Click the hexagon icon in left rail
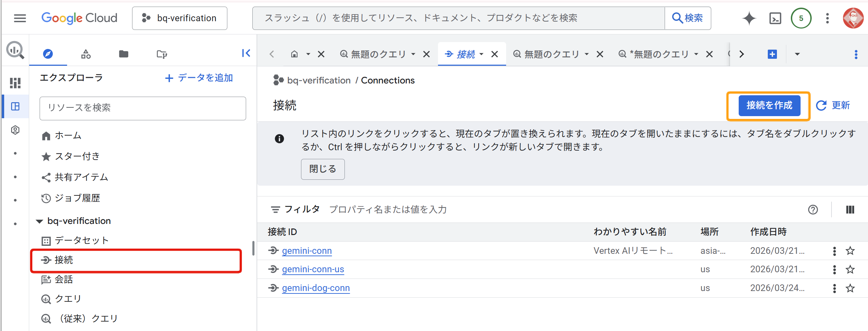The image size is (868, 331). (x=15, y=130)
